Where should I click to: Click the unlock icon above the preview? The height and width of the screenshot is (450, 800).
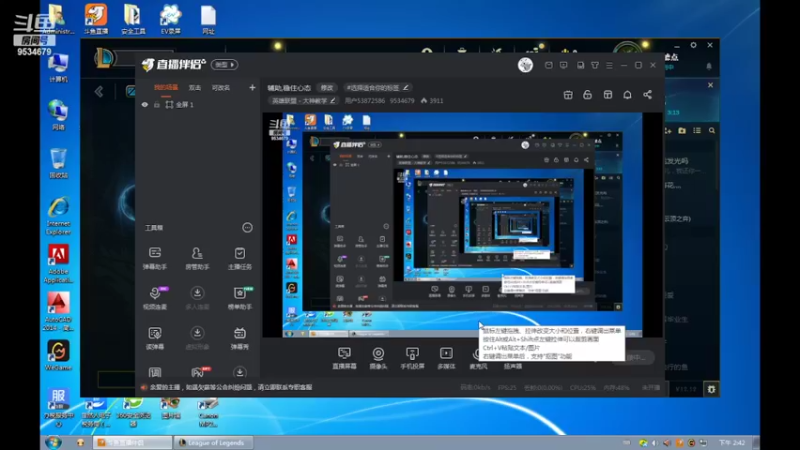point(588,94)
